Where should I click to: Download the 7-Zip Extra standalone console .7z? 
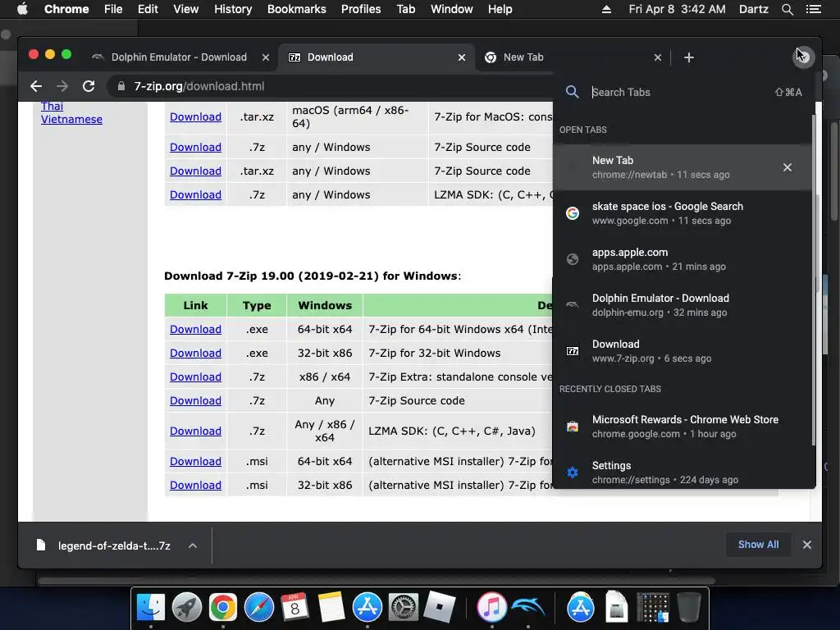click(195, 377)
